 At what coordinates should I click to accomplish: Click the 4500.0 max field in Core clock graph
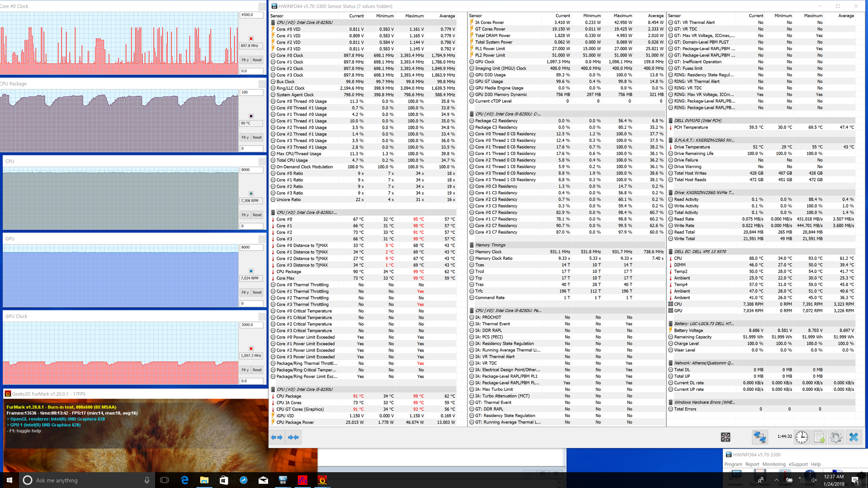(x=251, y=15)
